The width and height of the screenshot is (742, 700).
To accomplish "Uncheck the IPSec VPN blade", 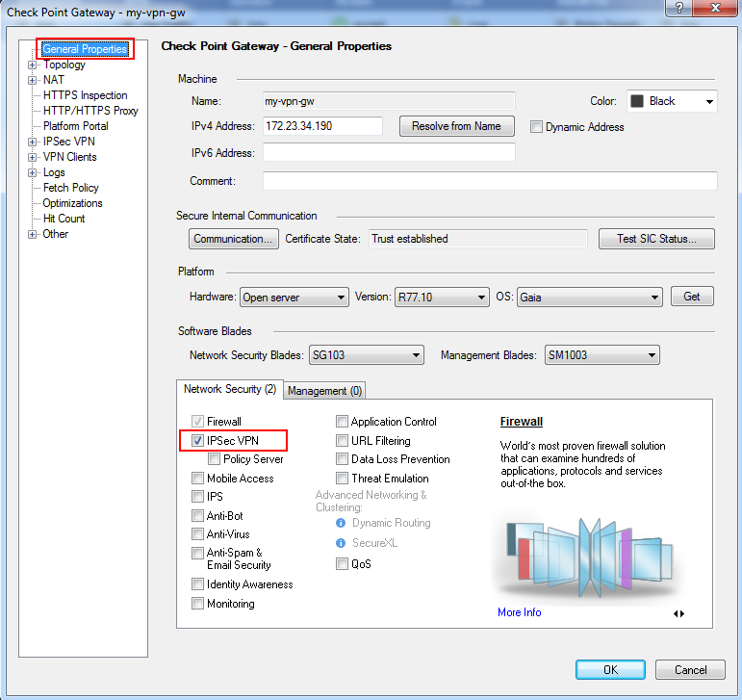I will [197, 441].
